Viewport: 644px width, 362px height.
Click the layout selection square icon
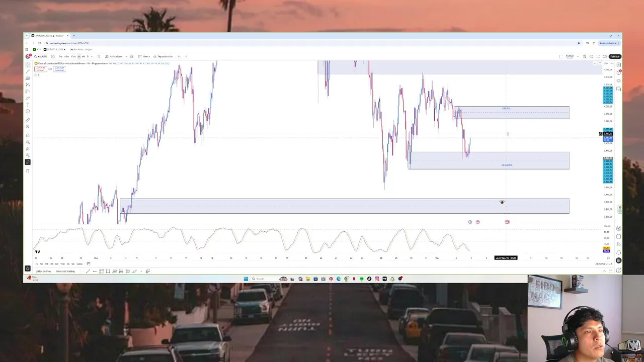(560, 56)
